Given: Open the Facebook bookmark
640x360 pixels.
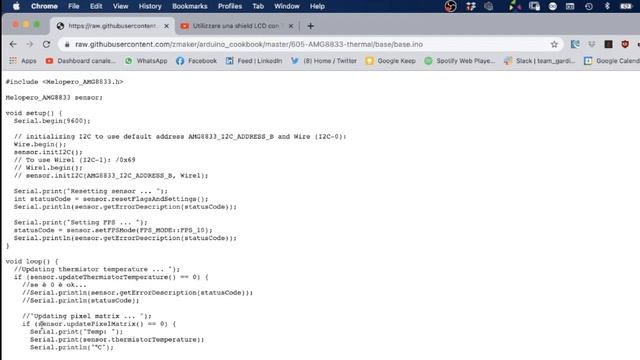Looking at the screenshot, I should coord(196,61).
